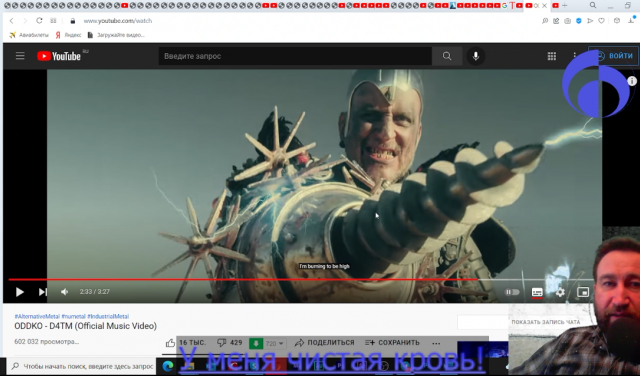The image size is (640, 376).
Task: Click the send/flow arrow icon in address bar
Action: (590, 21)
